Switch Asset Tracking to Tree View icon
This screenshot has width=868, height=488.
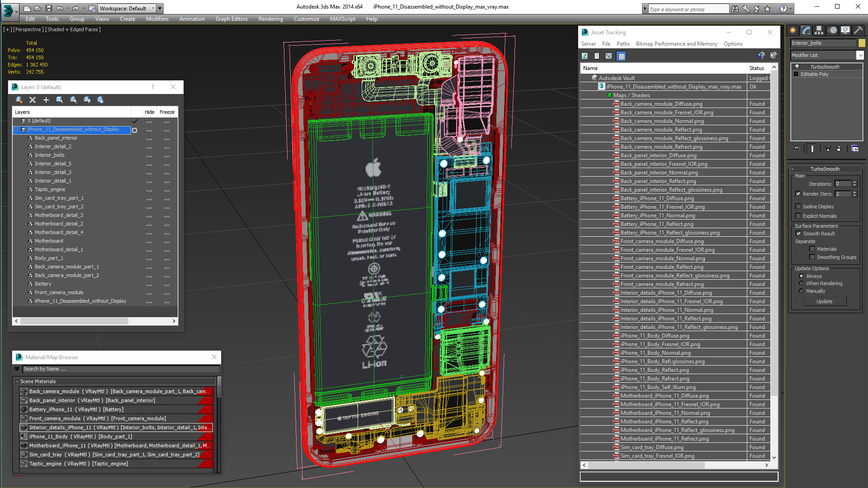[609, 56]
